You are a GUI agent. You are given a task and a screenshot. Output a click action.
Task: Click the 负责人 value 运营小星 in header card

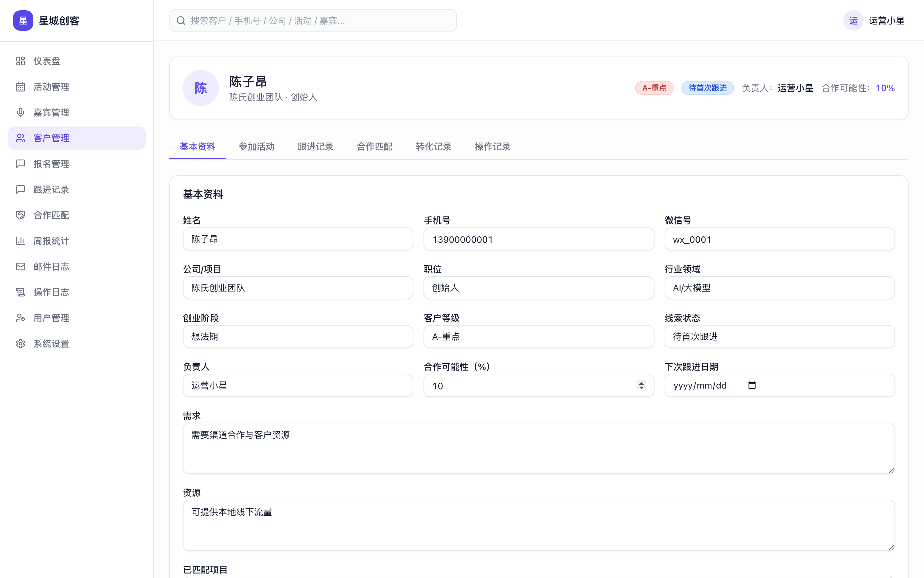795,88
